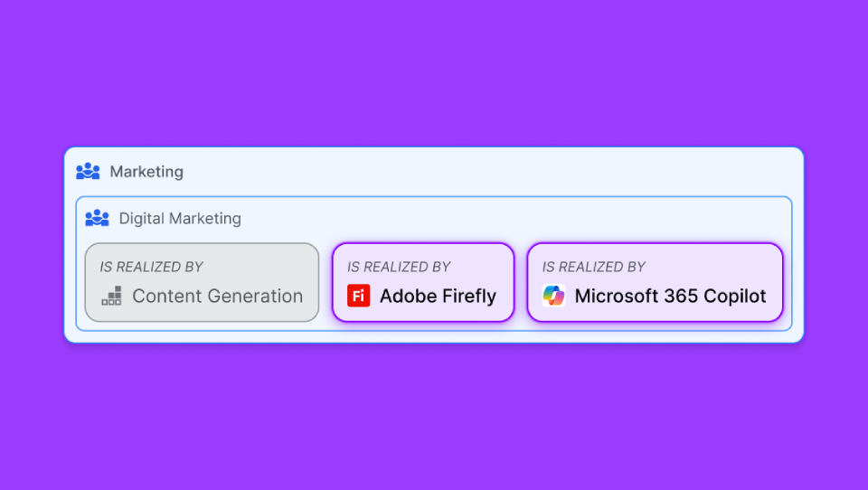
Task: Click the Content Generation label text
Action: click(217, 296)
